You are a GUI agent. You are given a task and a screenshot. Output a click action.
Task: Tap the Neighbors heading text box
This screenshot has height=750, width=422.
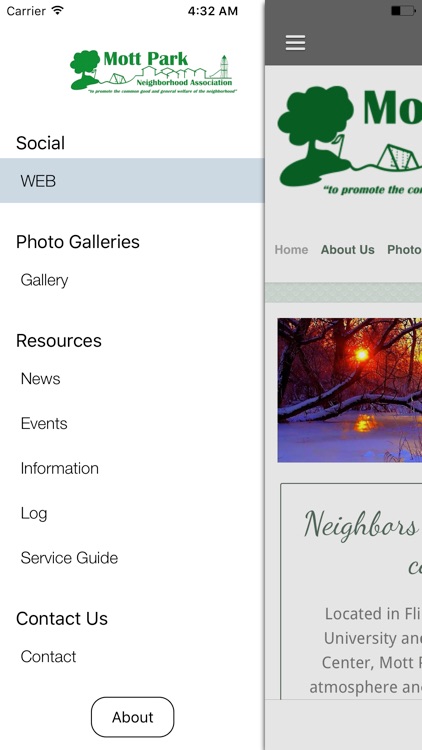point(351,592)
